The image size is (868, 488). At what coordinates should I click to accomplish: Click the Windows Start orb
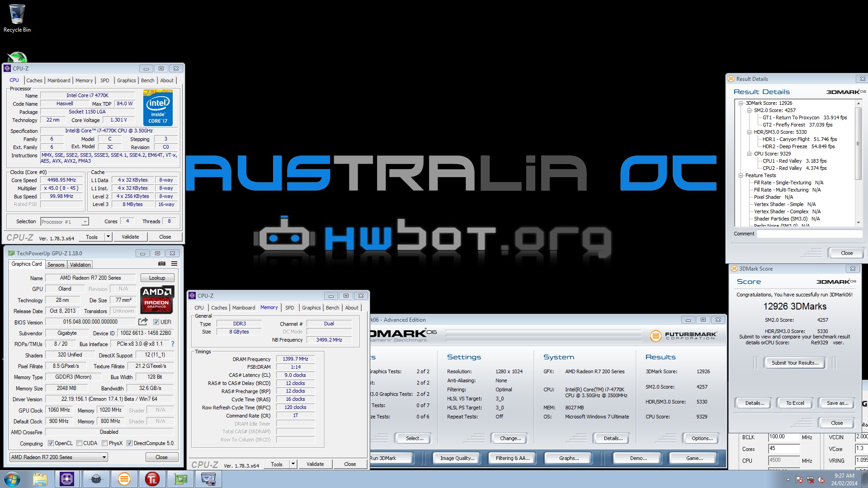[x=12, y=479]
